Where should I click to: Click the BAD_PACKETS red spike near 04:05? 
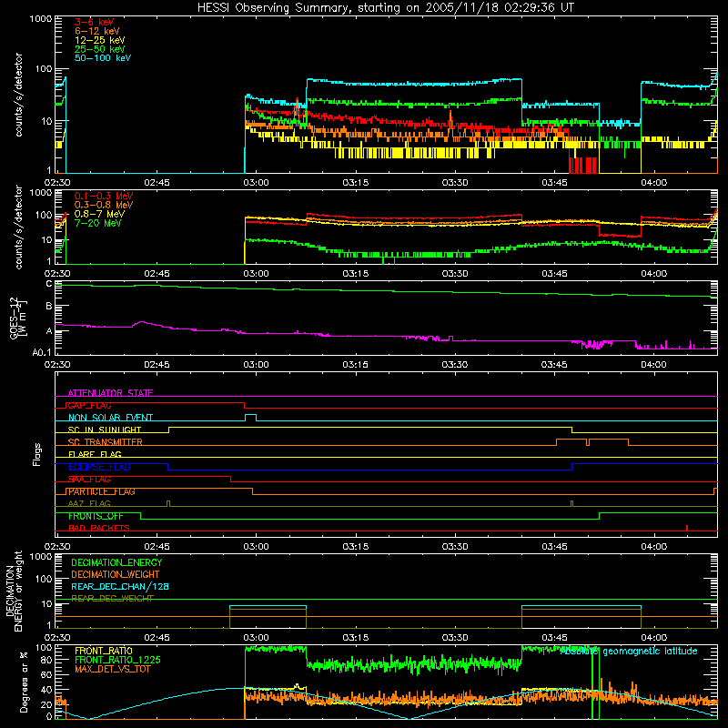pos(687,528)
